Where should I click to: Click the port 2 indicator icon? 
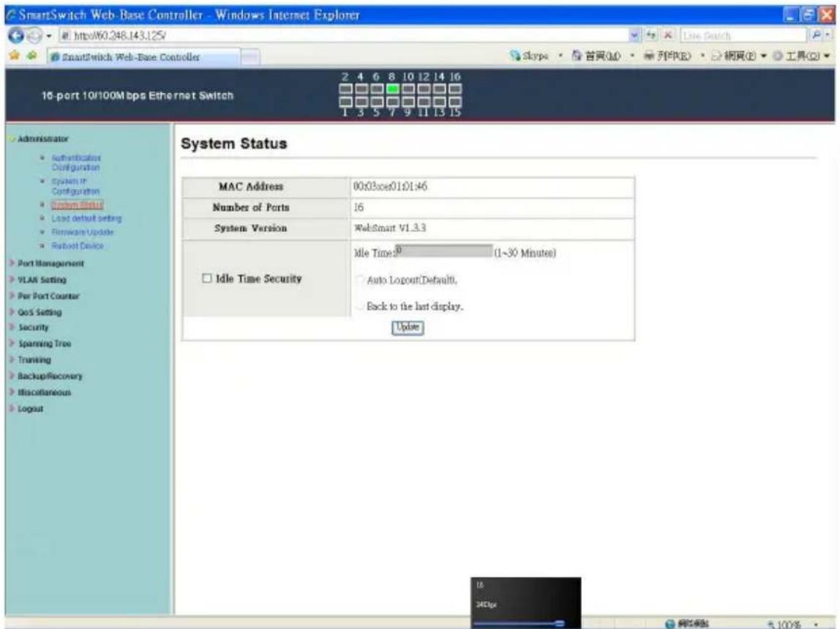click(345, 89)
